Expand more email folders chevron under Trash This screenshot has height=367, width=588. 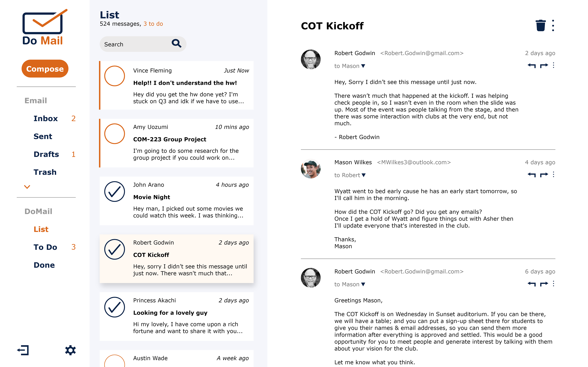click(x=27, y=187)
